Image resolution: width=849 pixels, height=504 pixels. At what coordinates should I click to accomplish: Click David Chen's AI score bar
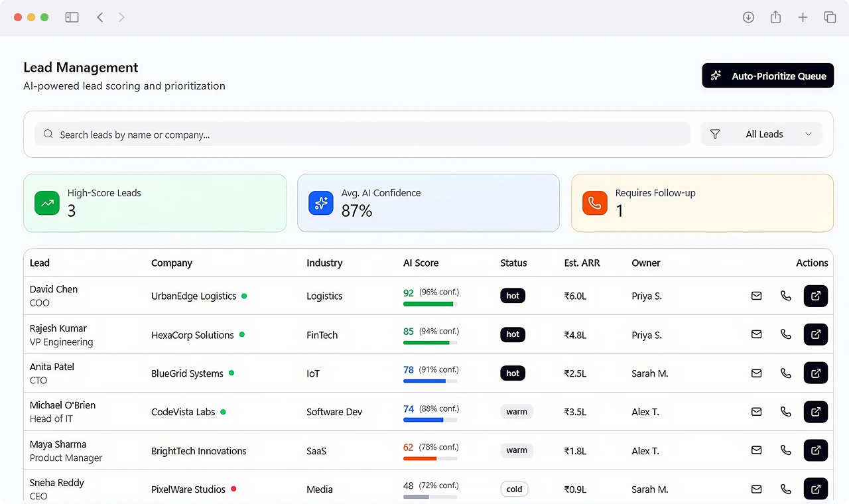[x=430, y=304]
